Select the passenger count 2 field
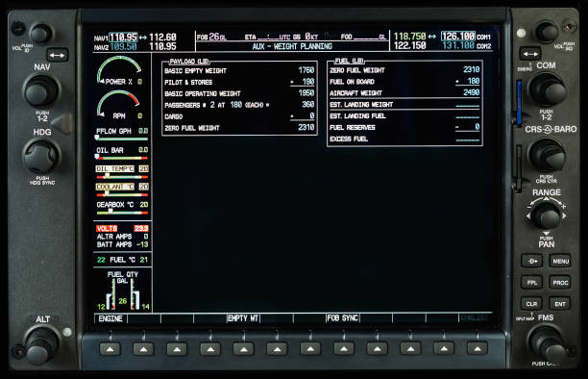588x379 pixels. click(x=212, y=105)
